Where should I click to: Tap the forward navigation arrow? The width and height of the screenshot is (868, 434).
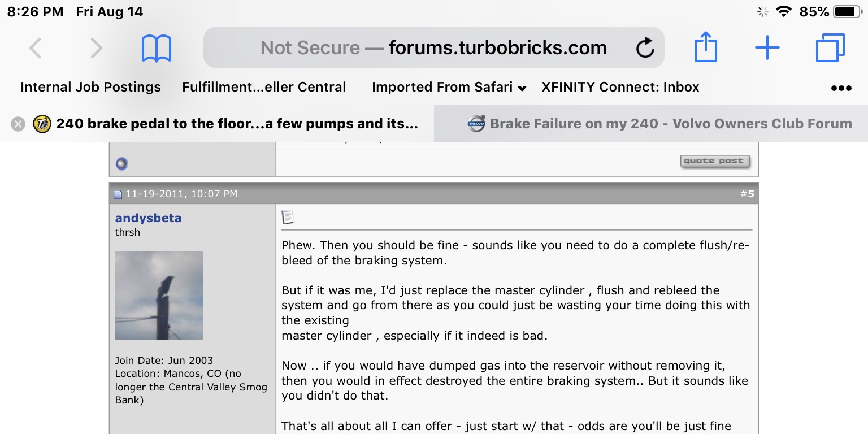coord(97,48)
